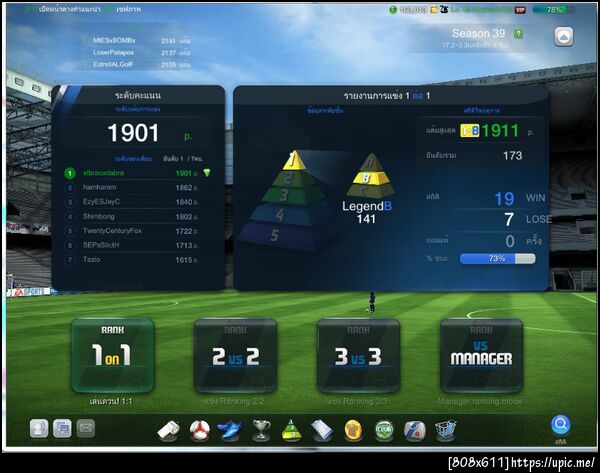Select xibracadabra row in ranking list
Screen dimensions: 600x473
pyautogui.click(x=137, y=173)
